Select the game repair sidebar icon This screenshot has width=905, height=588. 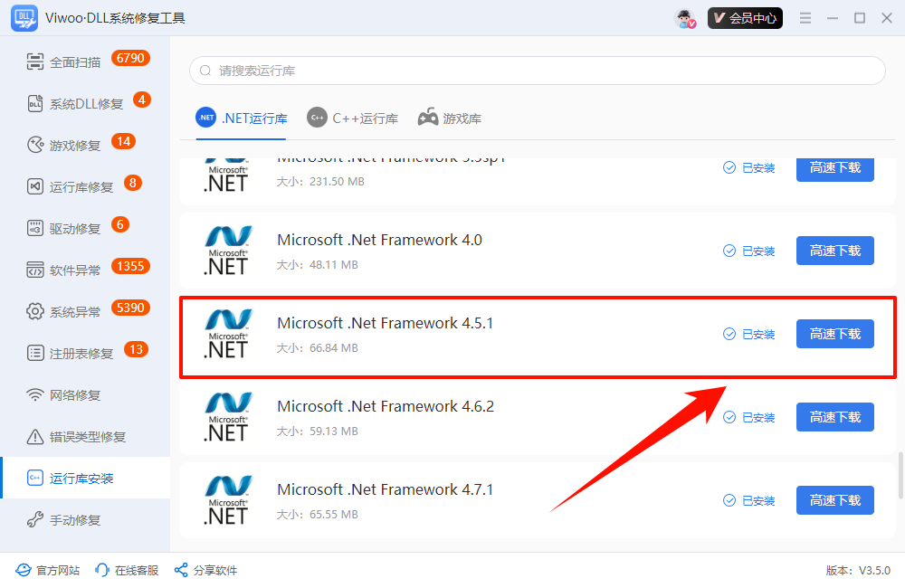point(35,146)
